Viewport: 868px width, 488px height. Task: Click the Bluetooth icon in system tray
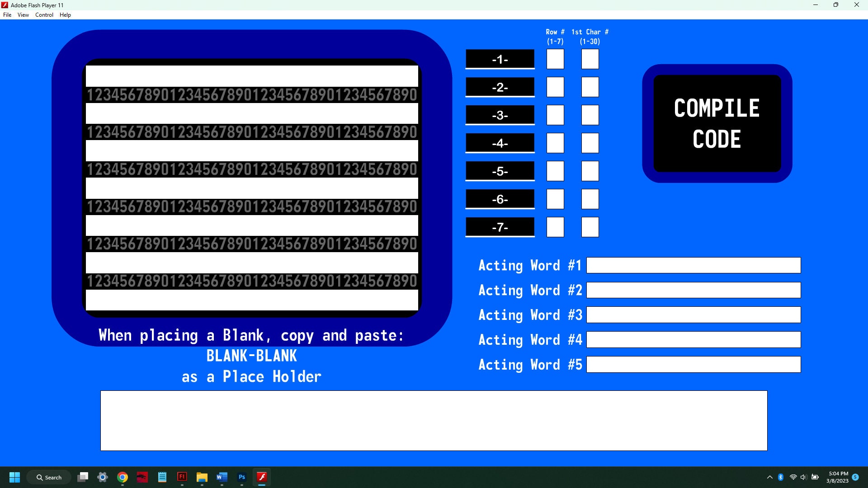coord(781,477)
